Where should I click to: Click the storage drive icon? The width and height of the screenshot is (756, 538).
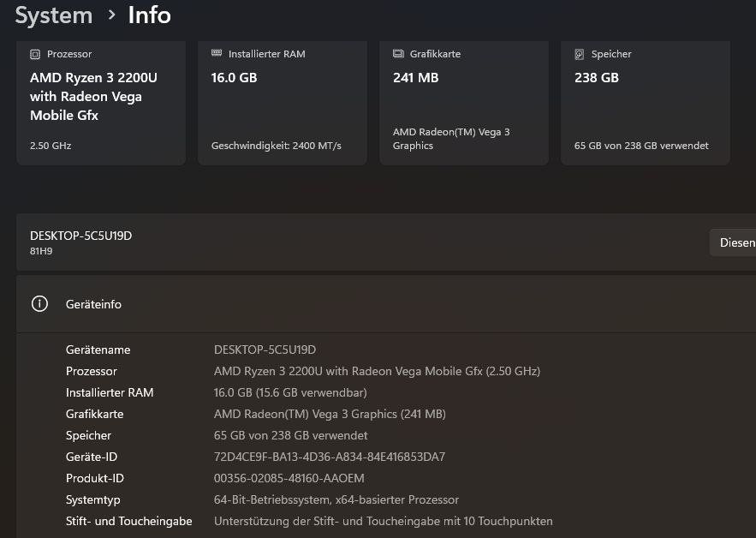coord(580,54)
